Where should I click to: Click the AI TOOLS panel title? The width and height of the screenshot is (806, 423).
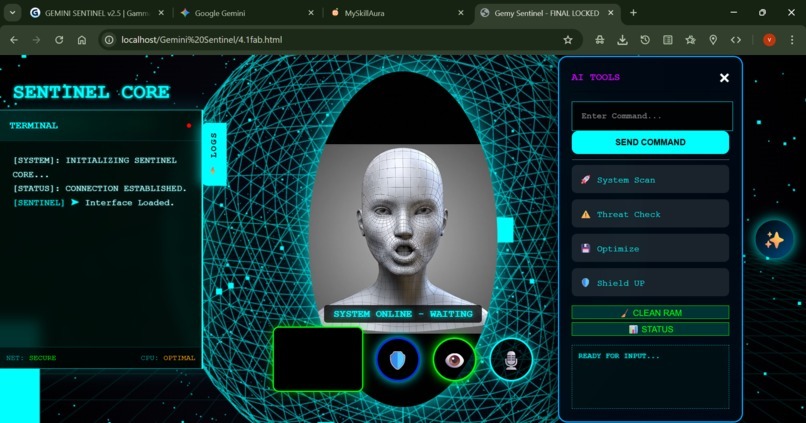(x=595, y=77)
